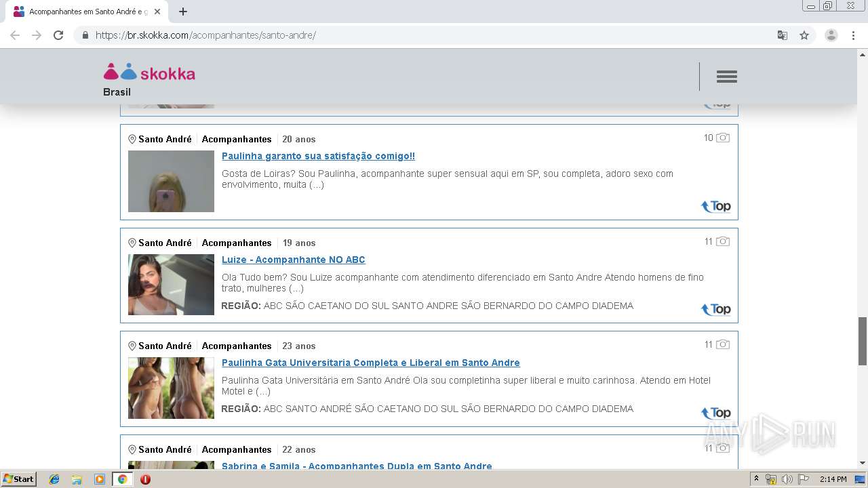The width and height of the screenshot is (868, 488).
Task: Click the blonde selfie thumbnail of Paulinha listing
Action: (171, 181)
